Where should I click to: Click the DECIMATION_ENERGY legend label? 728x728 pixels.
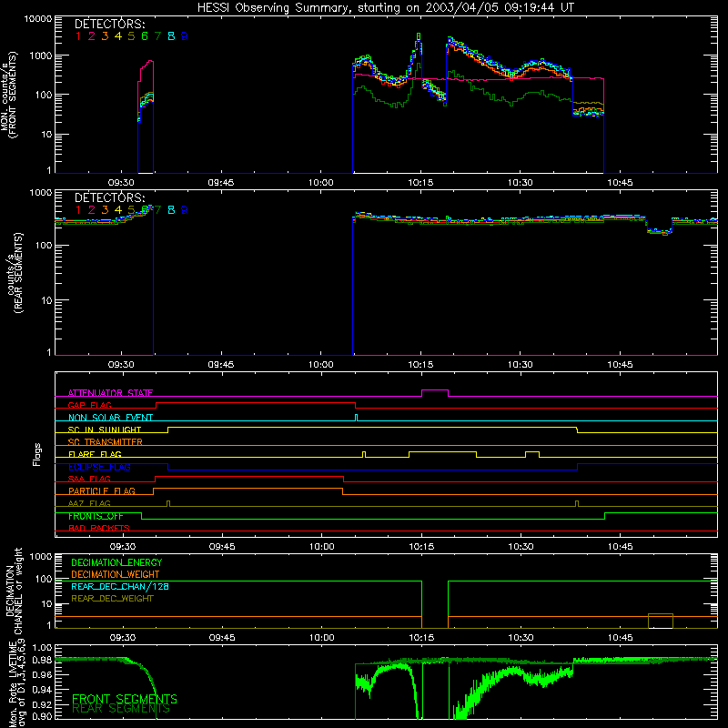click(x=116, y=562)
